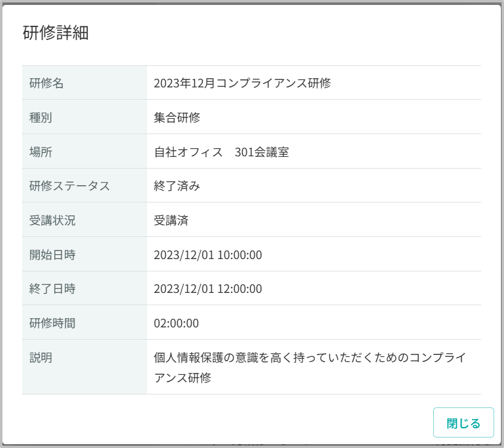Click the 研修名 row label
This screenshot has width=504, height=448.
46,83
